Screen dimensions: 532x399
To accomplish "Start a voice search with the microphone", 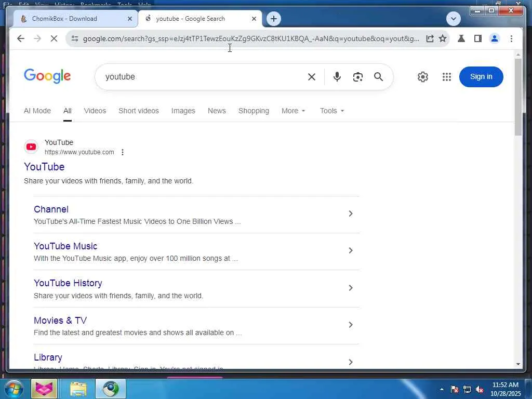I will click(x=337, y=77).
